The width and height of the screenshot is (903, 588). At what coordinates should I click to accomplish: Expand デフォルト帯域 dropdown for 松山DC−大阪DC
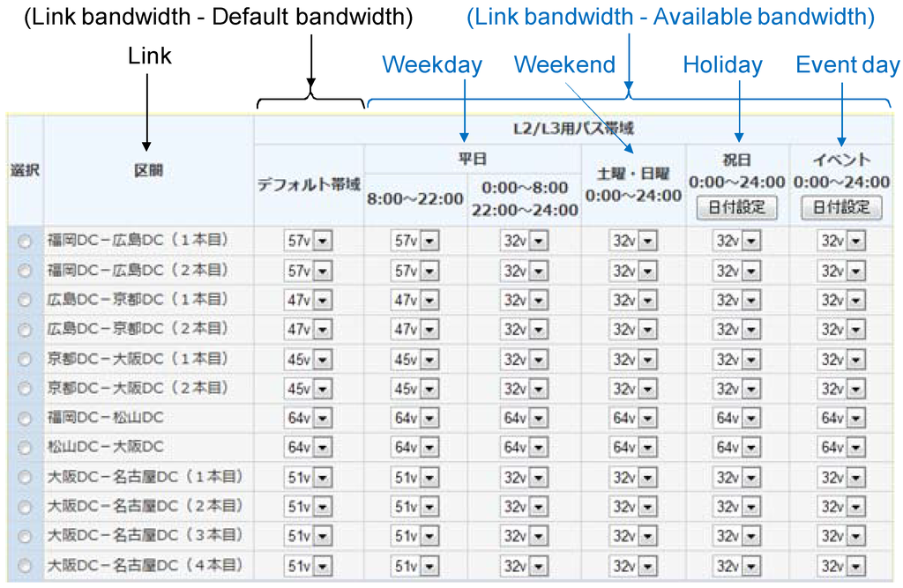click(308, 448)
